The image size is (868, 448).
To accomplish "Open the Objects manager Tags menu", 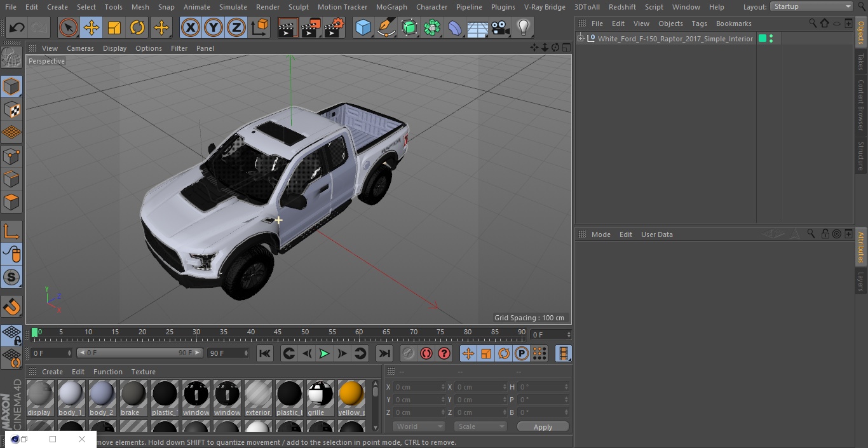I will pyautogui.click(x=699, y=24).
